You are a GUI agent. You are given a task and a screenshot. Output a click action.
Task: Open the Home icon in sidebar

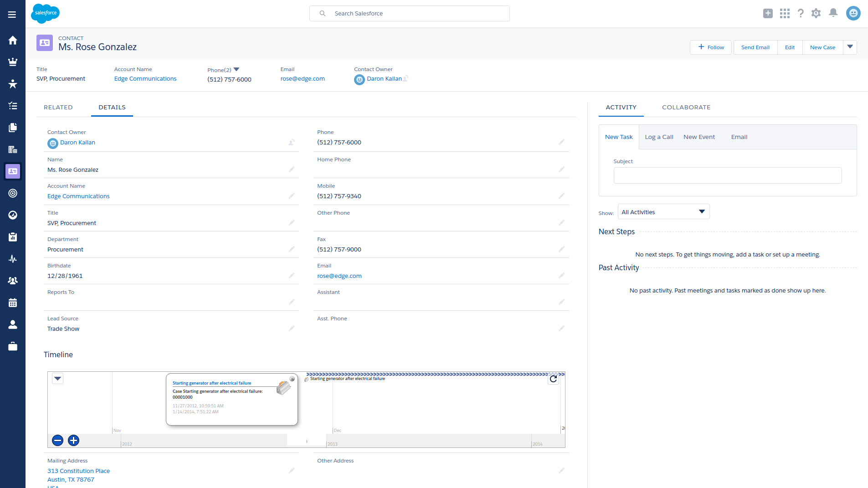(x=13, y=40)
